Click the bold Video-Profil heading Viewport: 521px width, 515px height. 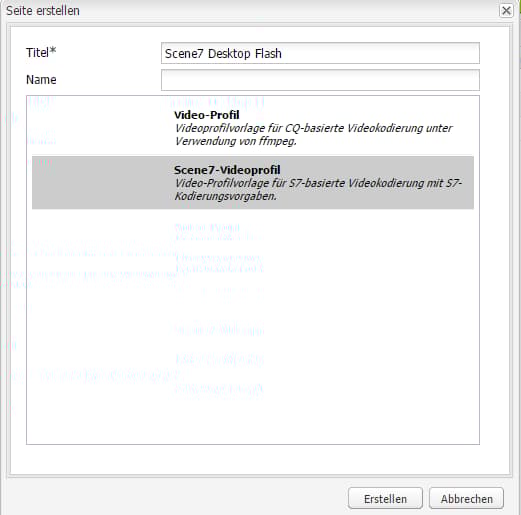pos(207,115)
